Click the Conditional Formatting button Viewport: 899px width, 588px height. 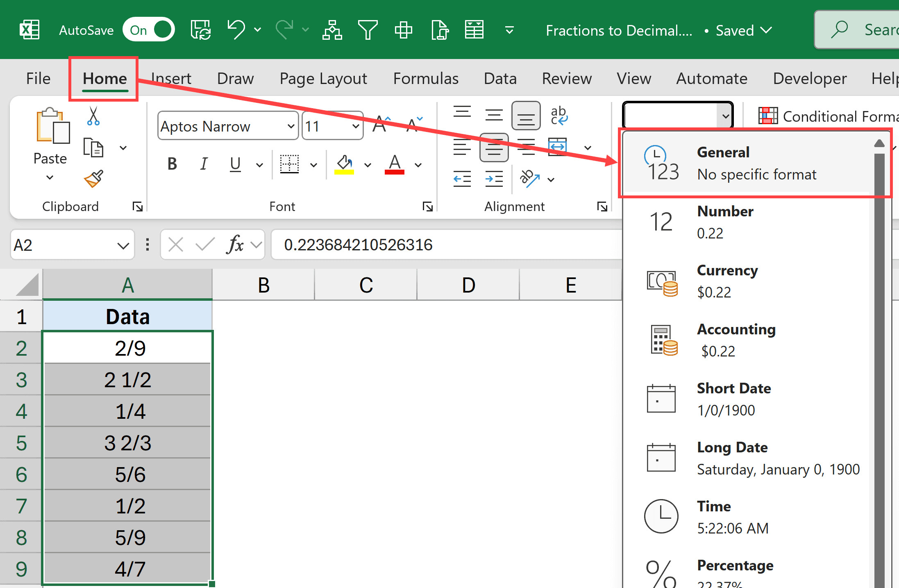tap(828, 116)
